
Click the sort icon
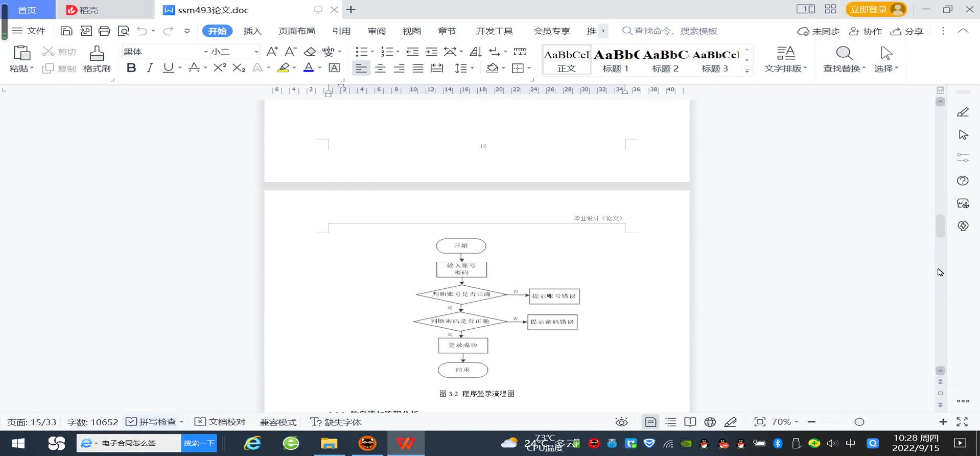[476, 52]
